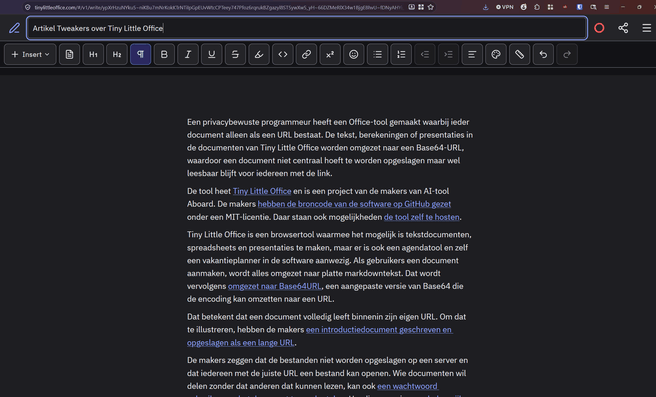
Task: Open the emoji picker
Action: 354,54
